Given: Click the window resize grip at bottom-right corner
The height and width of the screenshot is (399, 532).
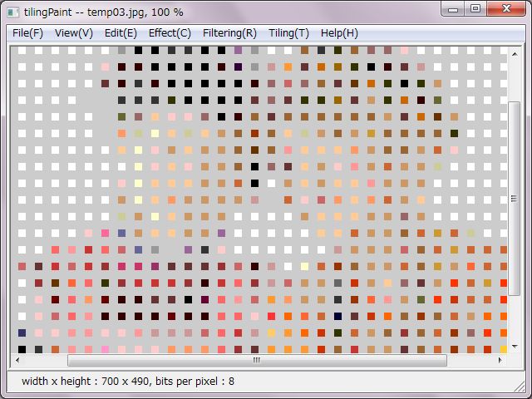Looking at the screenshot, I should click(x=519, y=386).
